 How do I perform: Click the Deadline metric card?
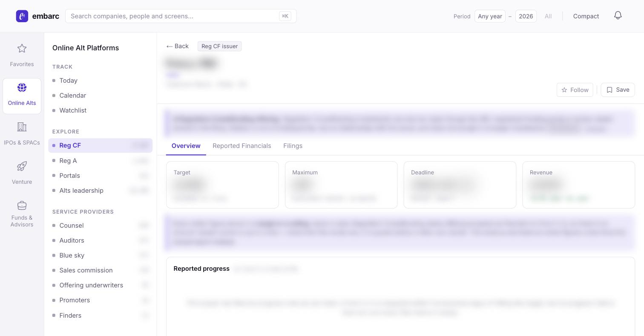pyautogui.click(x=460, y=185)
